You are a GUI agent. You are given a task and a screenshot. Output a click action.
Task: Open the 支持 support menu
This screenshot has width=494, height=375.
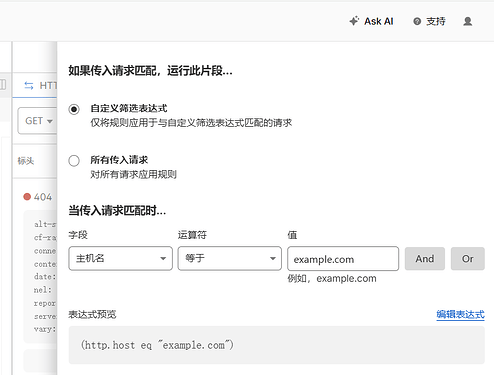(429, 21)
